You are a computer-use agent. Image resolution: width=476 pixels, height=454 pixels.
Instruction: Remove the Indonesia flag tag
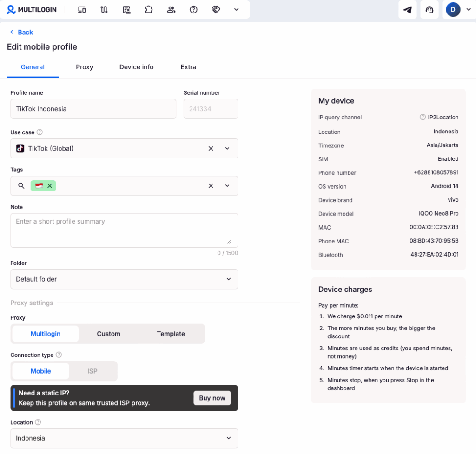pyautogui.click(x=50, y=186)
